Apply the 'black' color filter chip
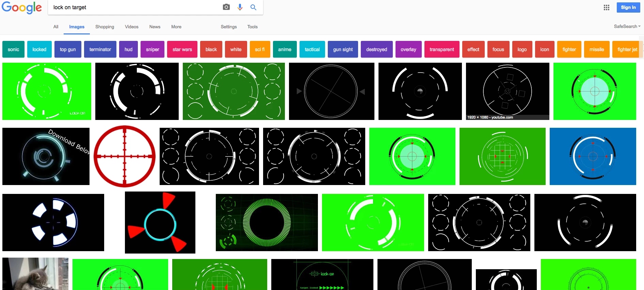Viewport: 644px width, 290px height. [211, 49]
